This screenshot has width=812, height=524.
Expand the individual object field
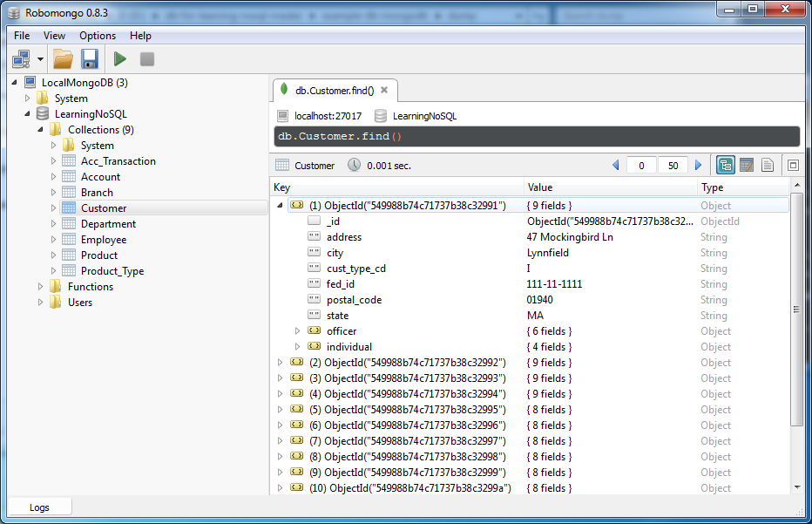(297, 347)
